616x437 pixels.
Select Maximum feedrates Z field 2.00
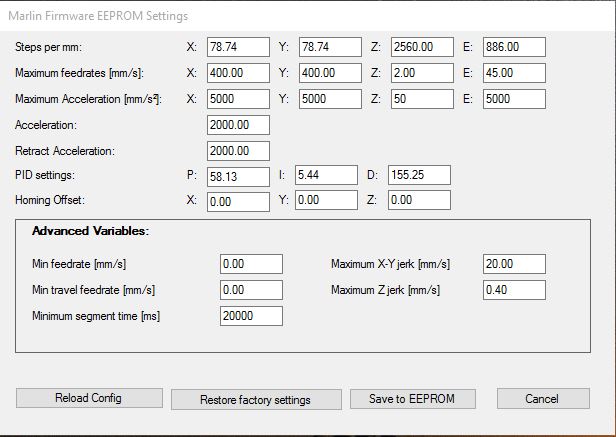coord(422,73)
